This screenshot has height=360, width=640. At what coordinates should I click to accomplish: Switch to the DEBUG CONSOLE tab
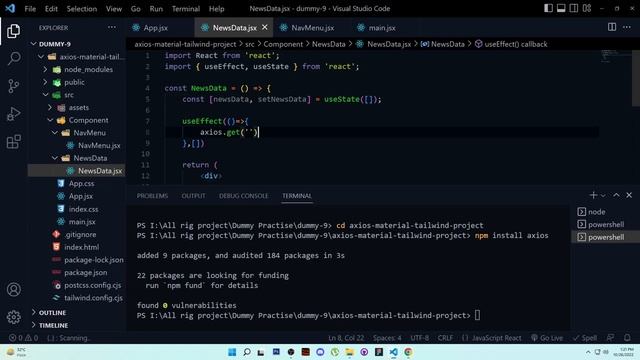pos(243,196)
